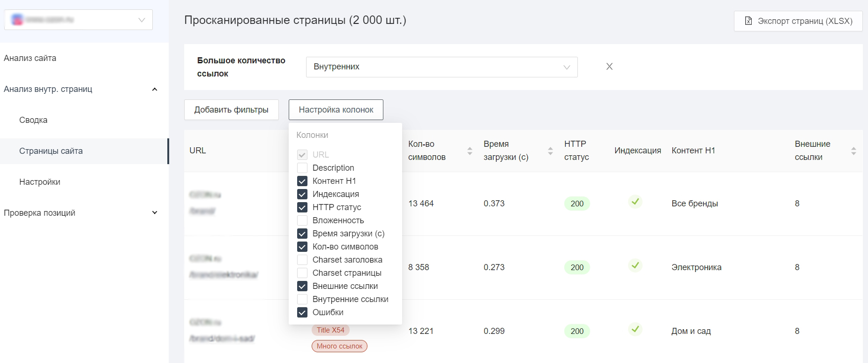This screenshot has height=363, width=868.
Task: Click Экспорт страниц (XLSX) button
Action: (798, 21)
